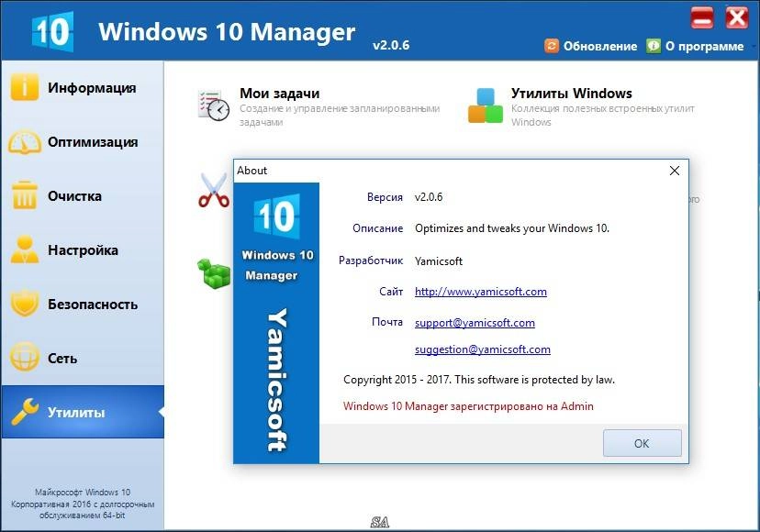Screen dimensions: 760x532
Task: Click the Utilities wrench icon
Action: (24, 411)
